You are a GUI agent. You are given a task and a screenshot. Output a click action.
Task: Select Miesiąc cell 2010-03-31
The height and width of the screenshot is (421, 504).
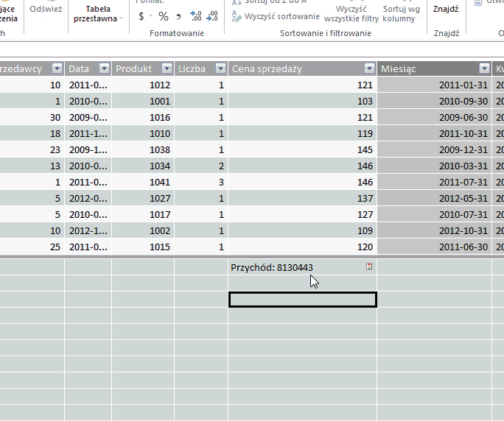click(435, 166)
